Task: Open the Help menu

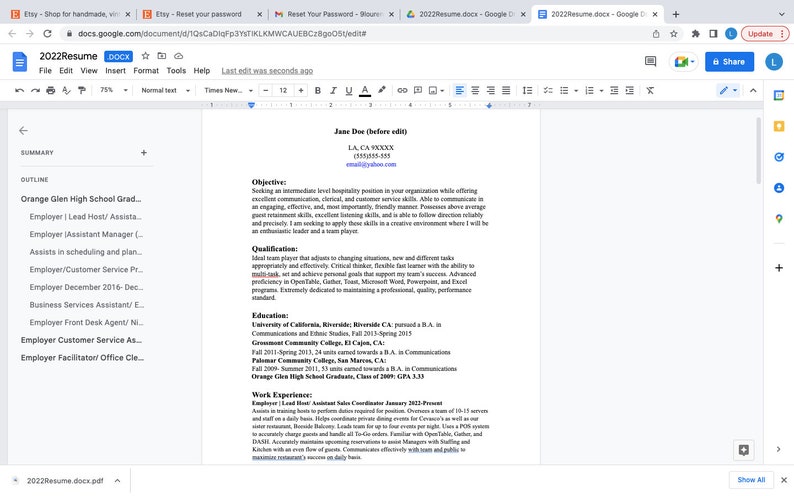Action: point(202,71)
